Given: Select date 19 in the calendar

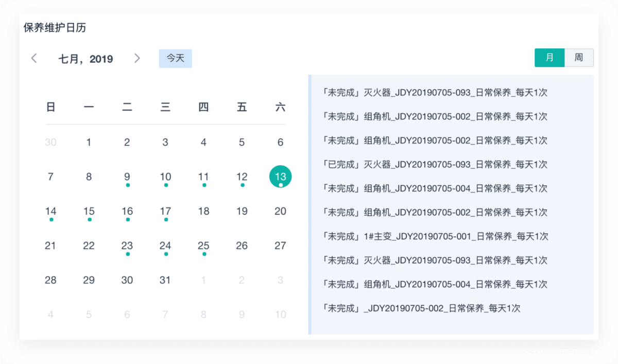Looking at the screenshot, I should 242,211.
